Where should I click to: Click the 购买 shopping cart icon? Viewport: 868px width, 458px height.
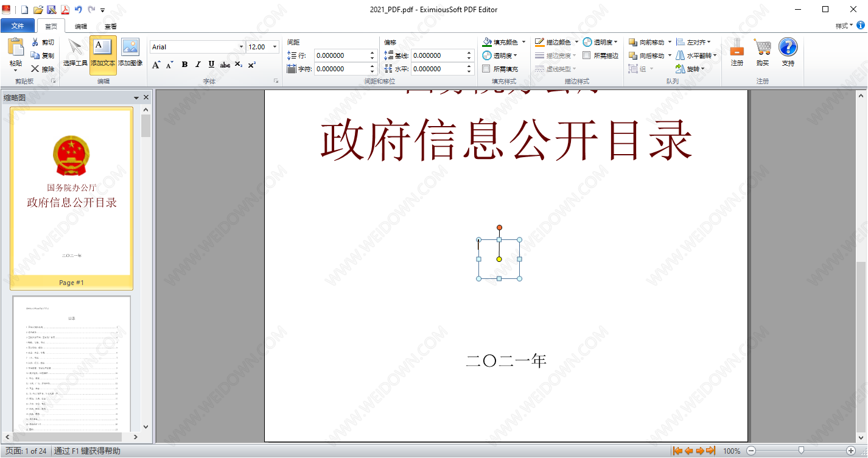(x=763, y=48)
